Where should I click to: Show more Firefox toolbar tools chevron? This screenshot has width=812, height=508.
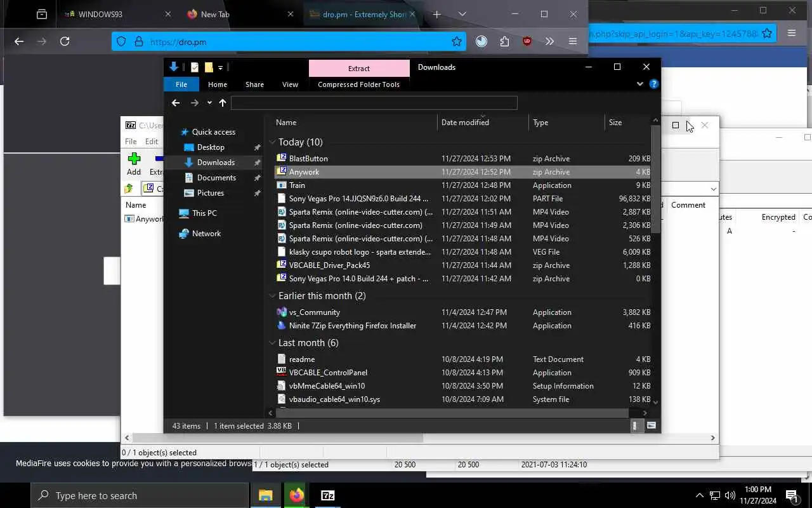click(549, 41)
